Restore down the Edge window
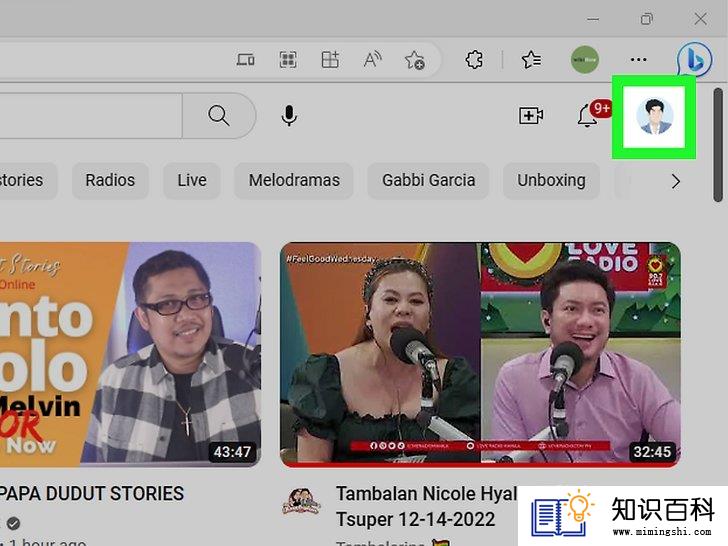The width and height of the screenshot is (728, 546). tap(647, 20)
